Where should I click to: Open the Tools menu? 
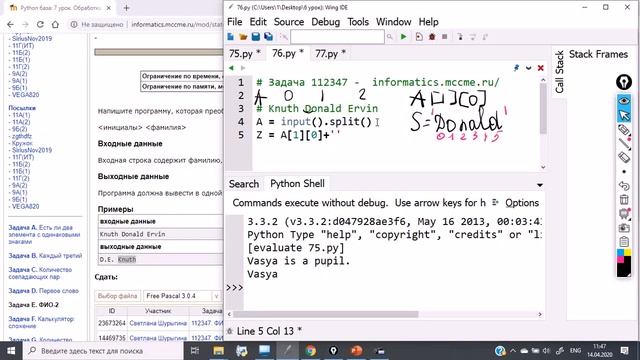(x=358, y=22)
